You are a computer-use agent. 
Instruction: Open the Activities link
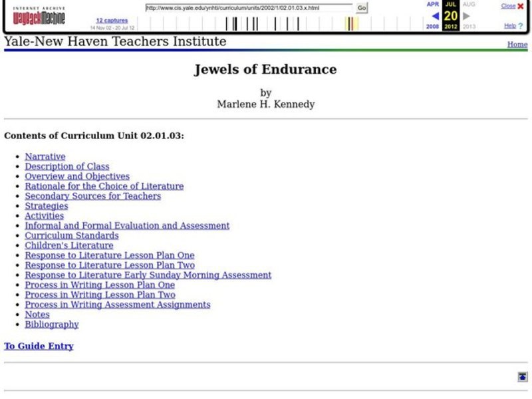(44, 215)
